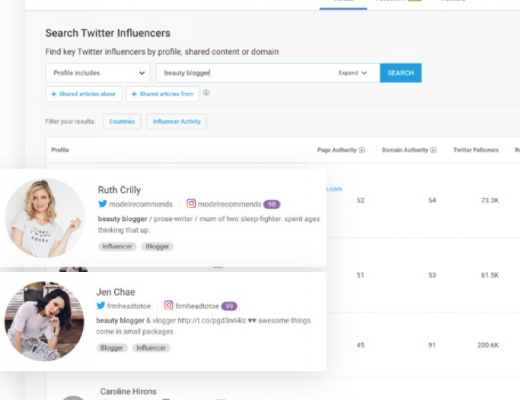Add 'Shared articles from' filter
The image size is (520, 400).
[163, 94]
